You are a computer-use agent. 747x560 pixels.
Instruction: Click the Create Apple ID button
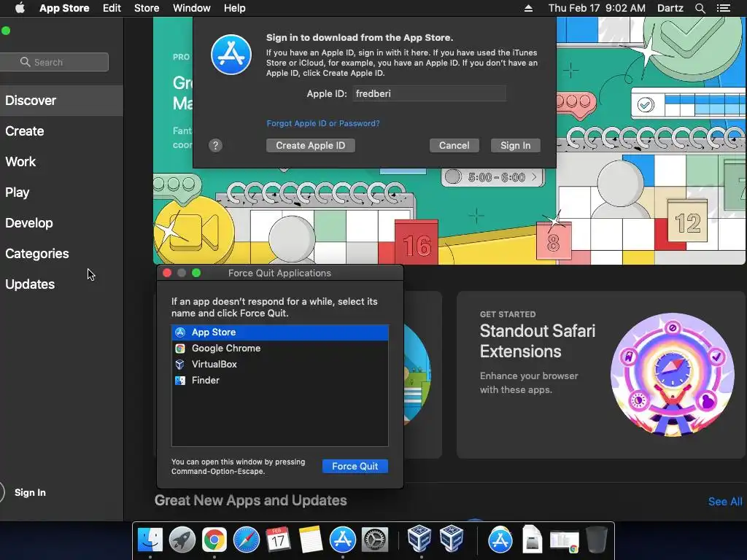[310, 145]
